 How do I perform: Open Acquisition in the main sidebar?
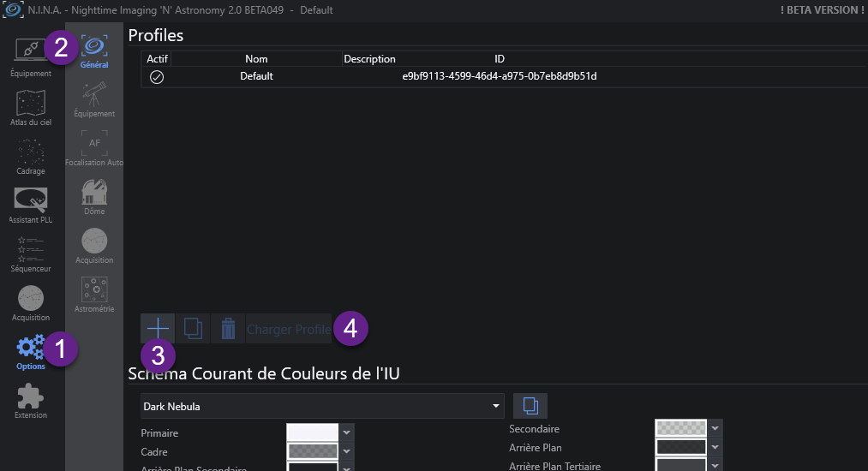click(31, 303)
